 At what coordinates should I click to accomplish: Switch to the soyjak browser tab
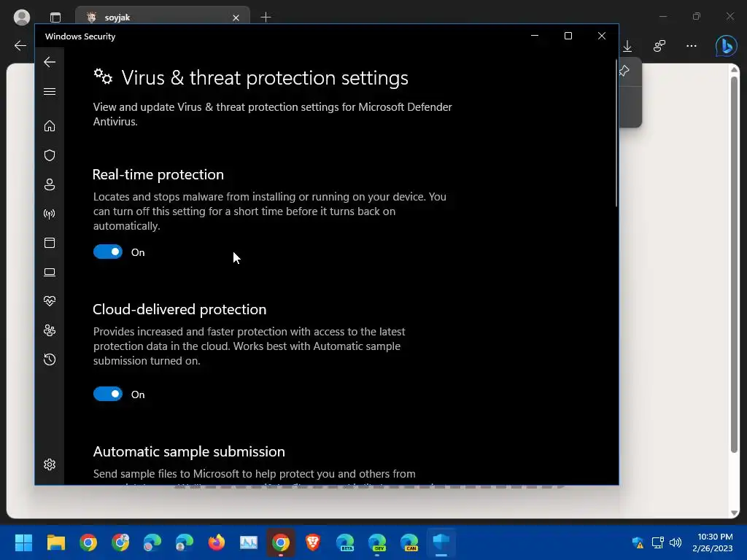(162, 17)
